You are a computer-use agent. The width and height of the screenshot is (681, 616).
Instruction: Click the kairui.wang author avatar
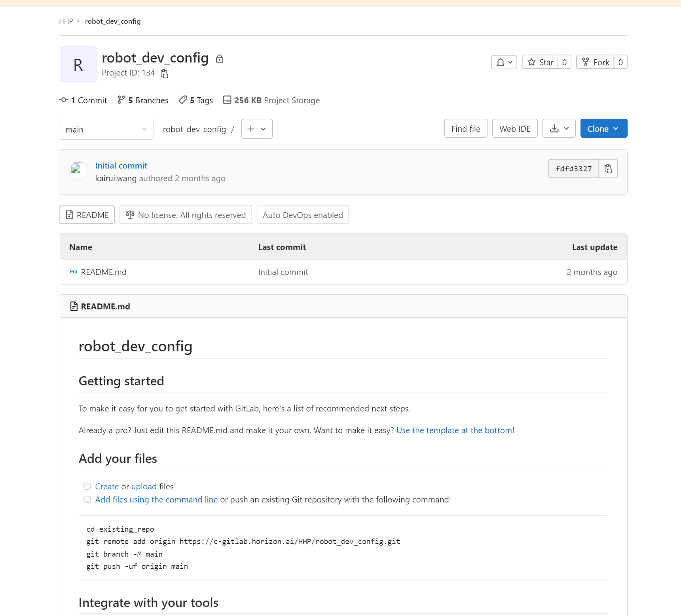78,171
